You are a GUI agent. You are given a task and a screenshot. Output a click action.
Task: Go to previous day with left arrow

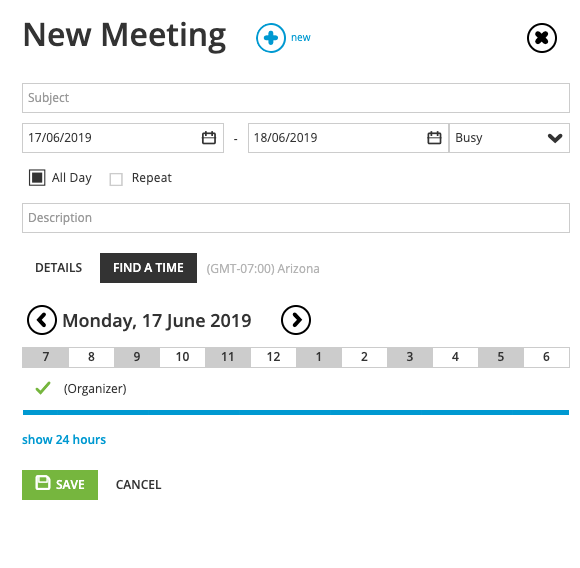[42, 320]
